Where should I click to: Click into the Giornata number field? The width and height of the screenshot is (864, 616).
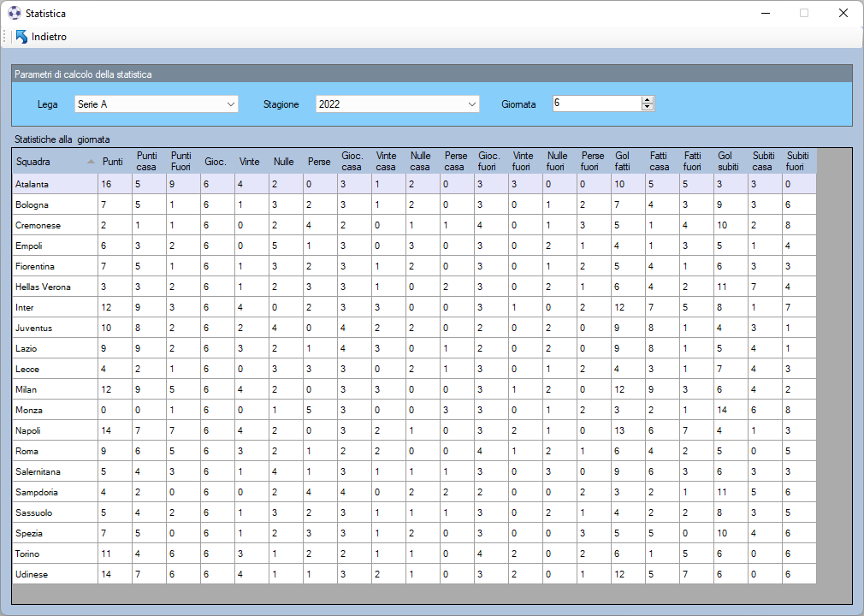click(597, 103)
